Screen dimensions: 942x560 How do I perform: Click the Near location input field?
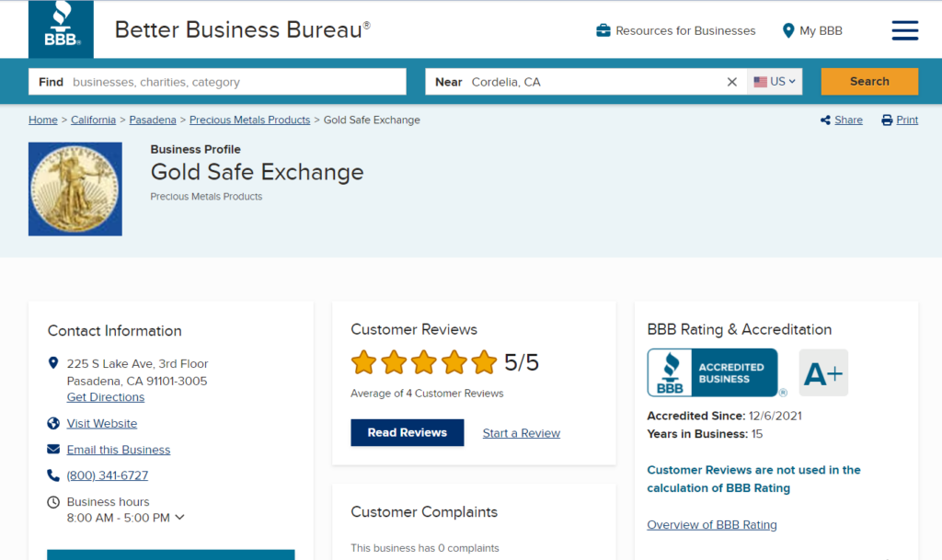click(x=586, y=82)
